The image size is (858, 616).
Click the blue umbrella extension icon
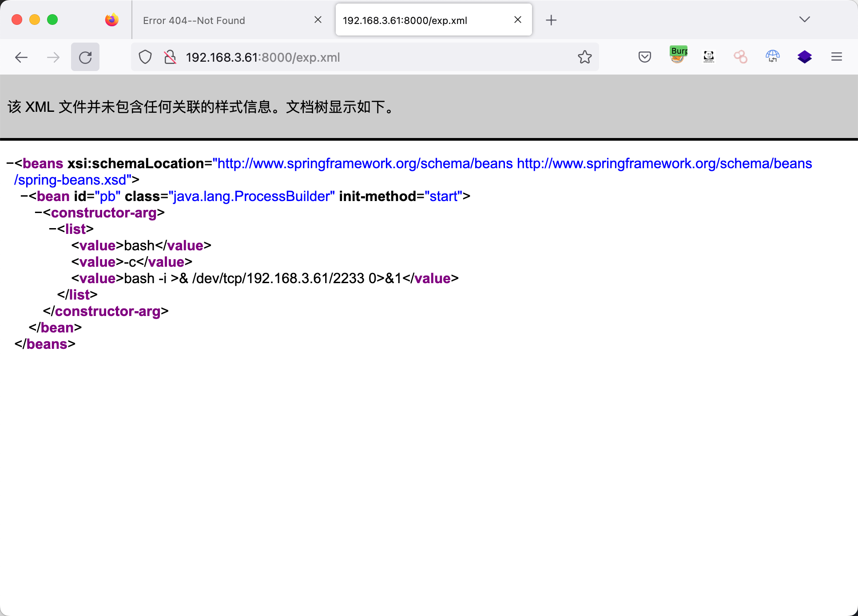[772, 56]
